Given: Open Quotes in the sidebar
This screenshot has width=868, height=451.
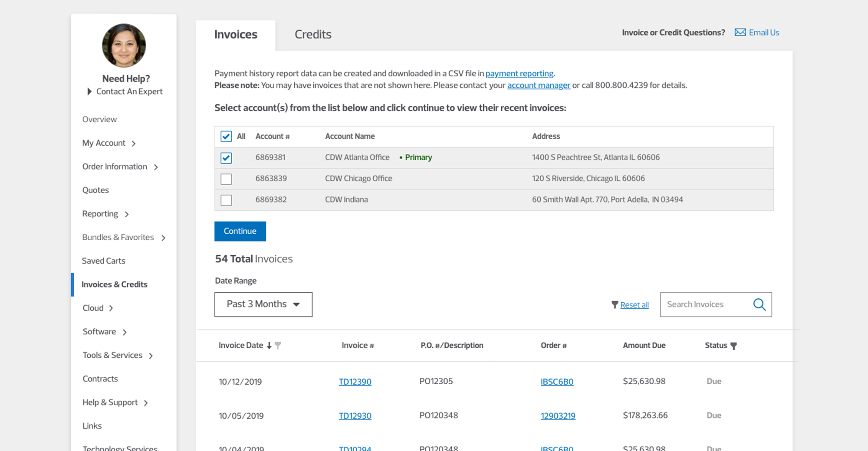Looking at the screenshot, I should click(x=95, y=190).
